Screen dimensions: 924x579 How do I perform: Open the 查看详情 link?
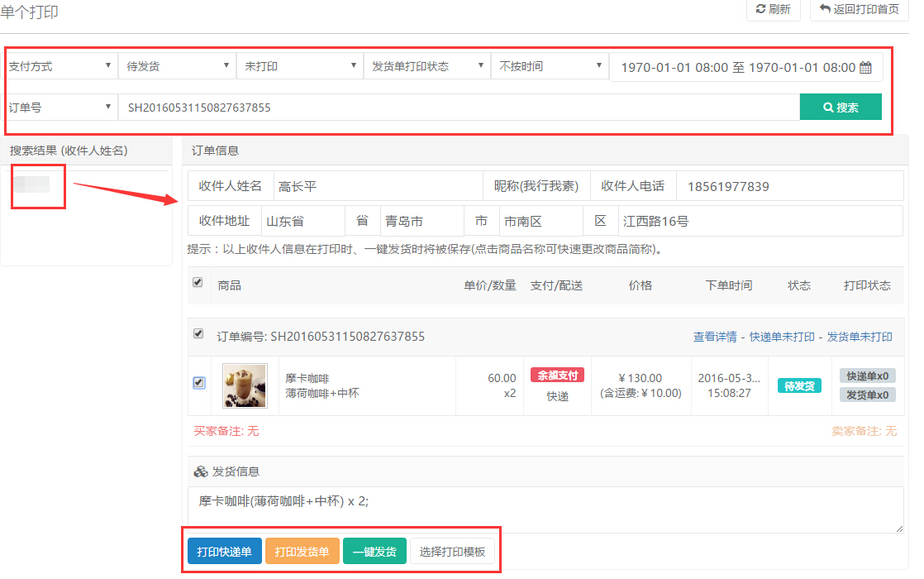point(716,337)
